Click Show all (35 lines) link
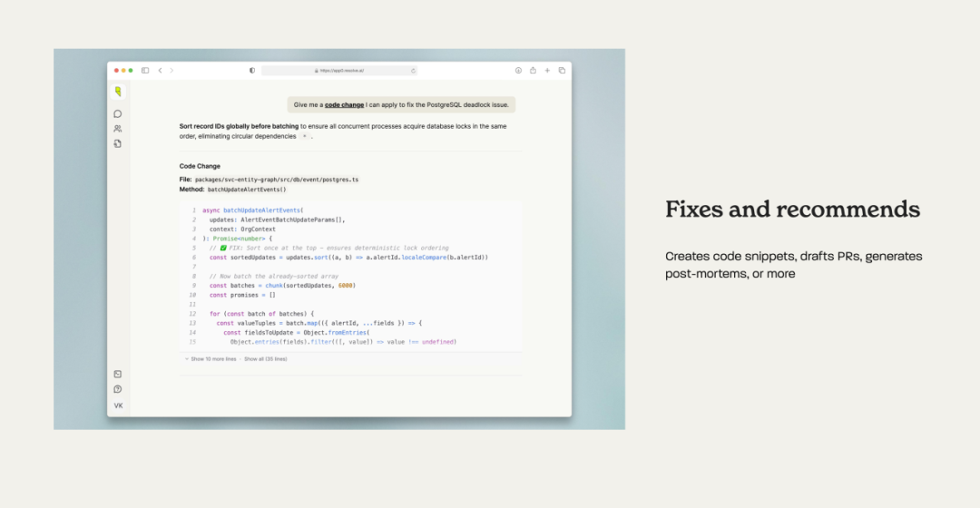Image resolution: width=980 pixels, height=508 pixels. [265, 359]
